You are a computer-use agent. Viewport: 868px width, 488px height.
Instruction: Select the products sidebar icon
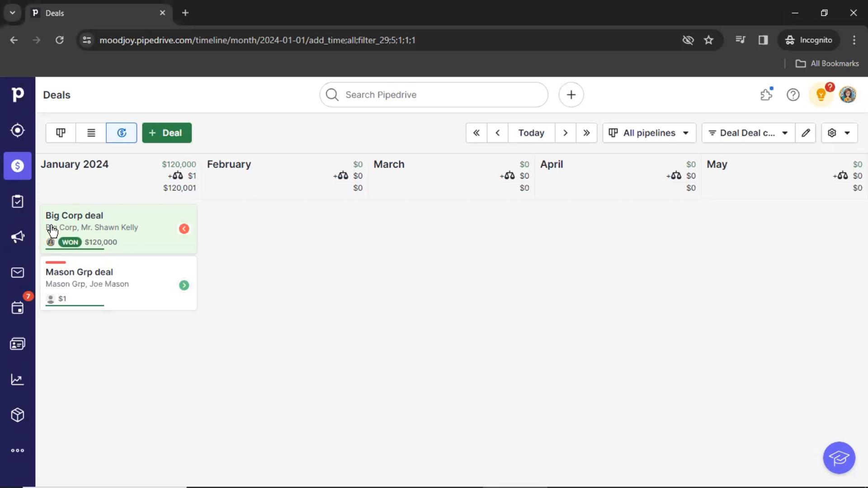coord(17,415)
